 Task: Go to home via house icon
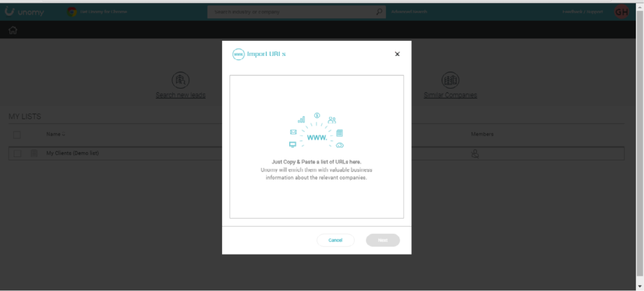(13, 30)
